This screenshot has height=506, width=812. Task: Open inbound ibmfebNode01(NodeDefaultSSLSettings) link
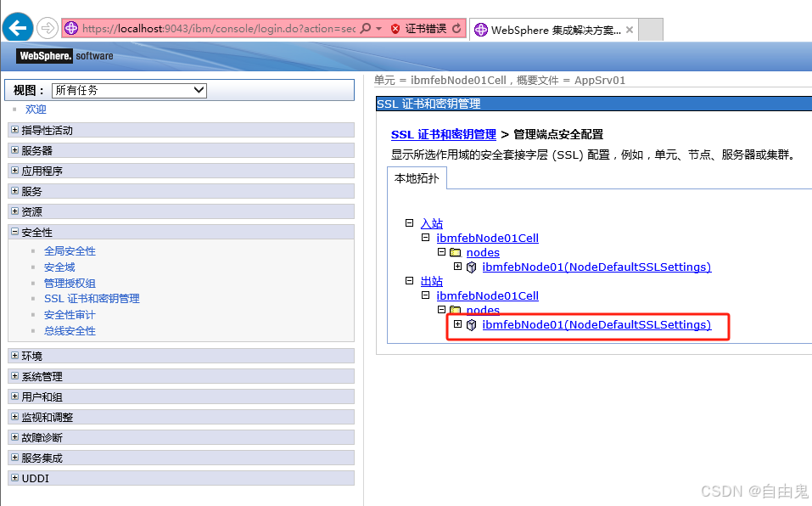pyautogui.click(x=596, y=267)
